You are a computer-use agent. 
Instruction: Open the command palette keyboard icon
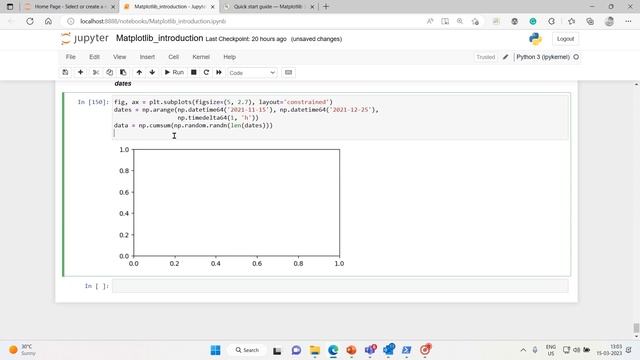coord(289,72)
